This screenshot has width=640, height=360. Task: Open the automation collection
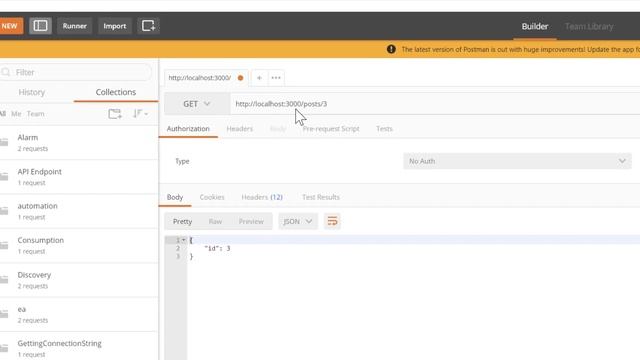pos(79,211)
